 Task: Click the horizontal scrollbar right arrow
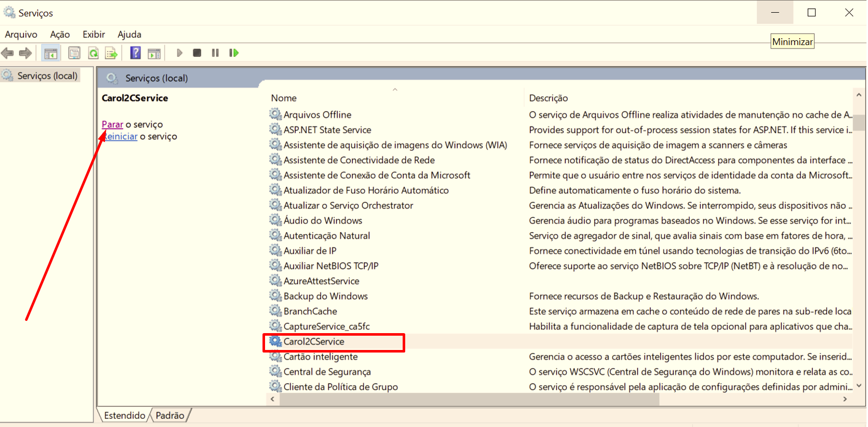pyautogui.click(x=845, y=399)
